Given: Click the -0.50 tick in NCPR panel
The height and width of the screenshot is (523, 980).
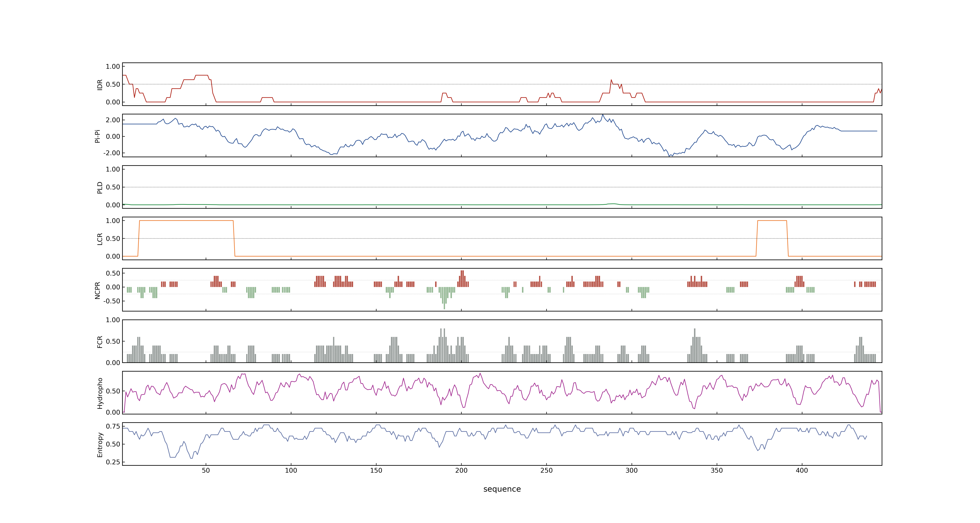Looking at the screenshot, I should 111,301.
